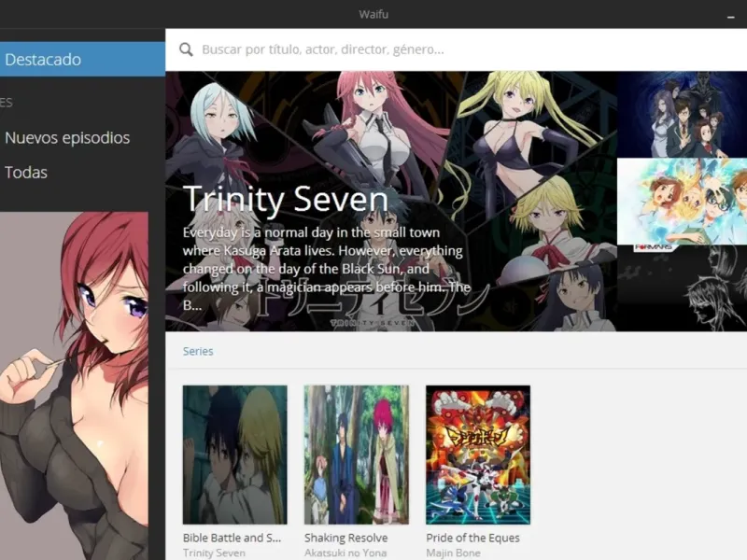Select the Akatsuki no Yona series label

[x=345, y=553]
